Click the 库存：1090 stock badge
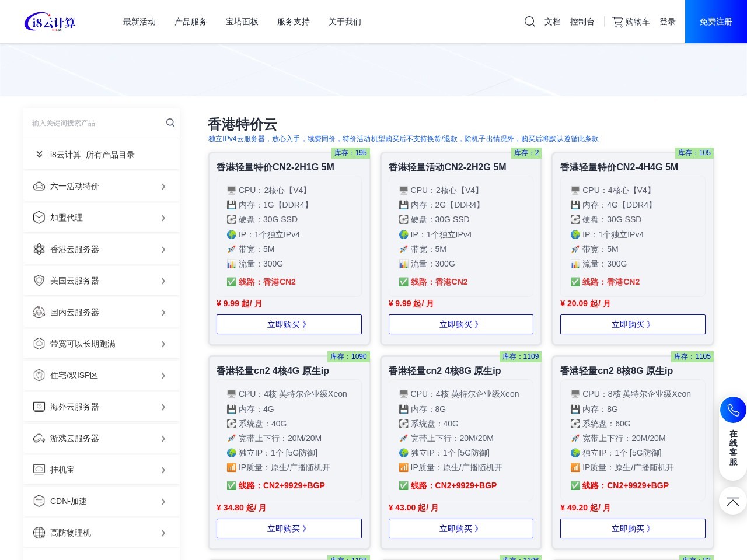Viewport: 747px width, 560px height. [348, 356]
